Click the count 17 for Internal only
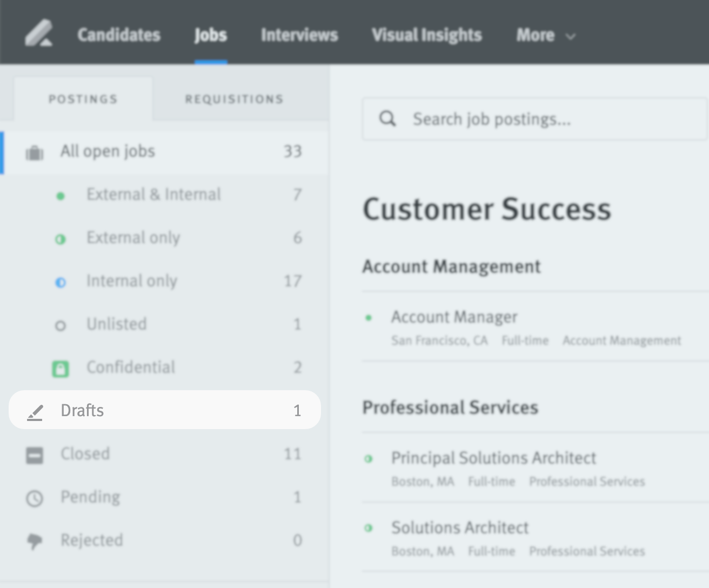The image size is (709, 588). click(x=293, y=281)
